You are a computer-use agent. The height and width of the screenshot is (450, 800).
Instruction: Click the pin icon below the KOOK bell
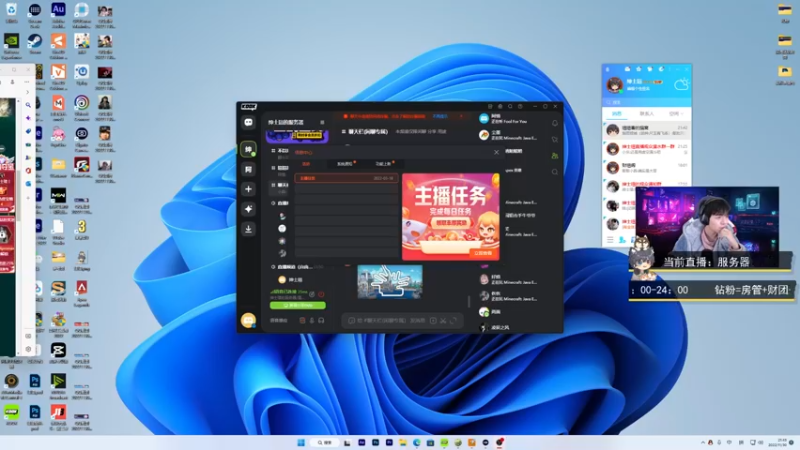click(555, 139)
